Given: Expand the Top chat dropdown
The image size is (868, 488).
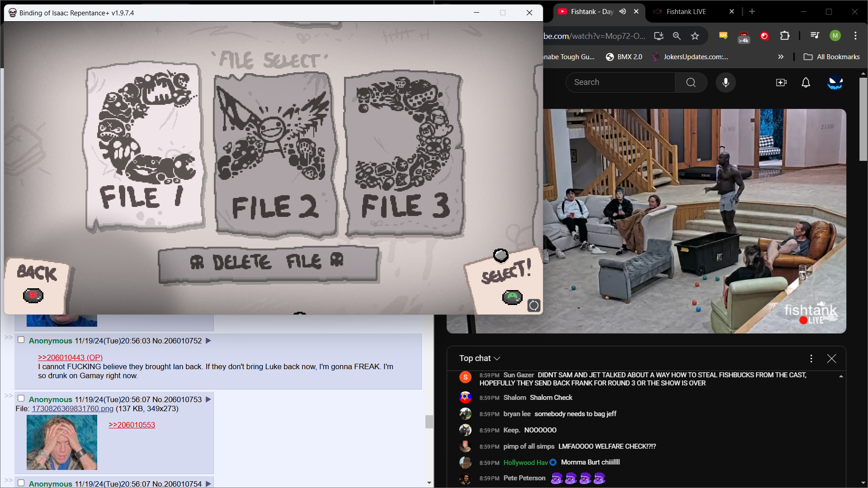Looking at the screenshot, I should [x=480, y=358].
